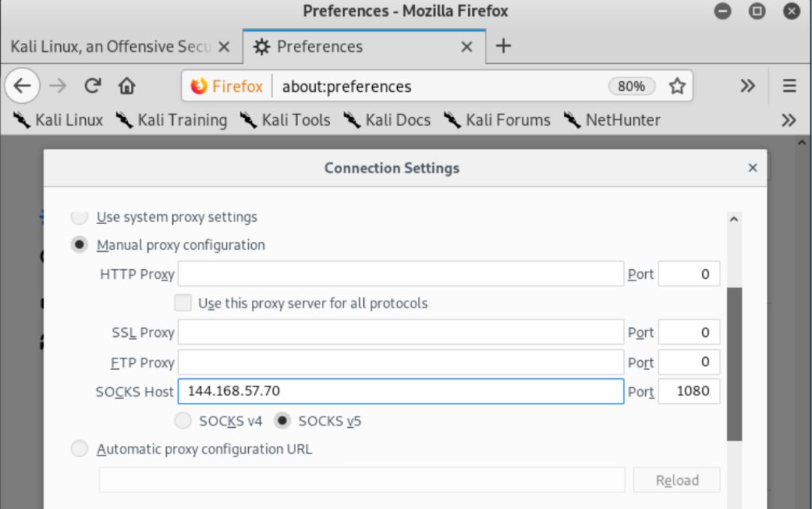Screen dimensions: 812x509
Task: Open the hamburger application menu
Action: [x=789, y=86]
